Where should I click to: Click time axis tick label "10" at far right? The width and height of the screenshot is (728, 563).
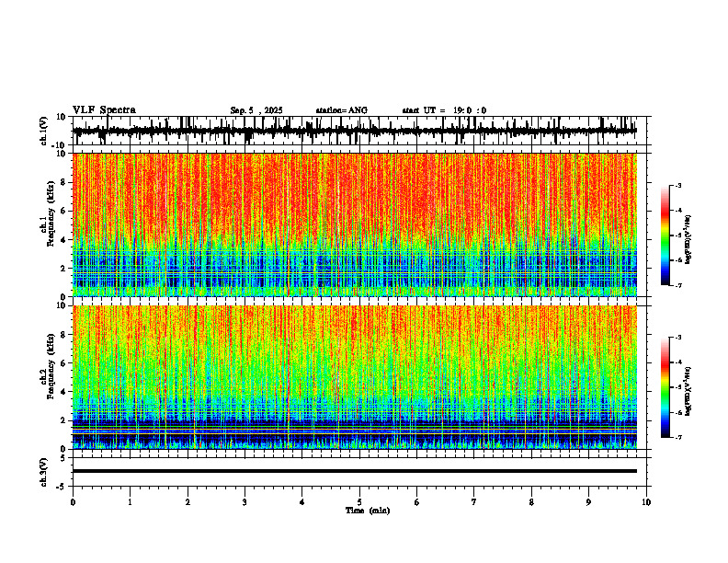tap(646, 502)
